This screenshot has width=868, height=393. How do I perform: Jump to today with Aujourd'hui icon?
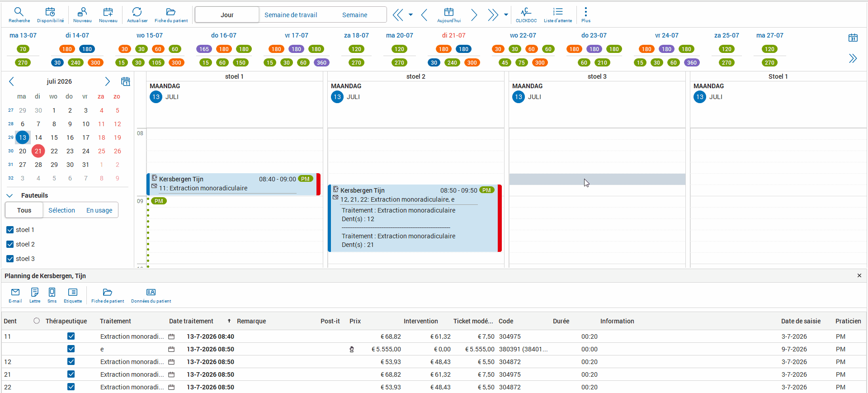tap(448, 14)
